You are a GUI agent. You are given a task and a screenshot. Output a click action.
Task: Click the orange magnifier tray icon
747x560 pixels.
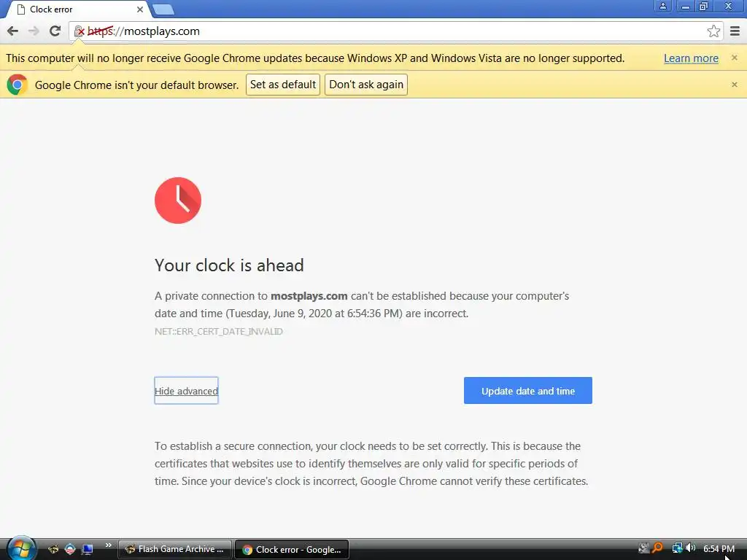[658, 548]
